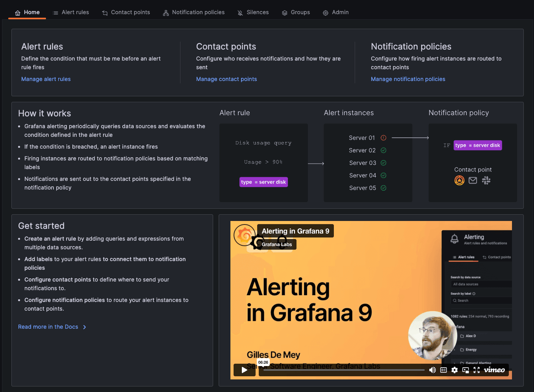534x392 pixels.
Task: Open the Notification policies tab
Action: tap(193, 12)
